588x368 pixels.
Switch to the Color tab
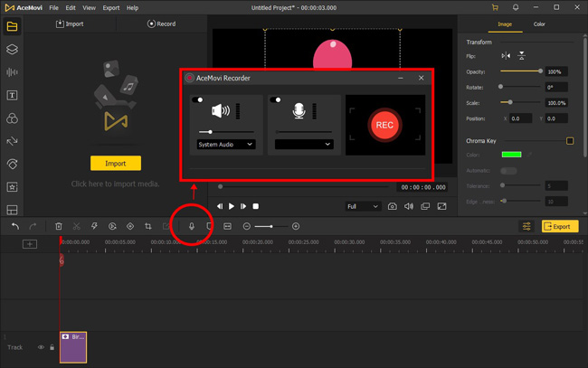(539, 24)
